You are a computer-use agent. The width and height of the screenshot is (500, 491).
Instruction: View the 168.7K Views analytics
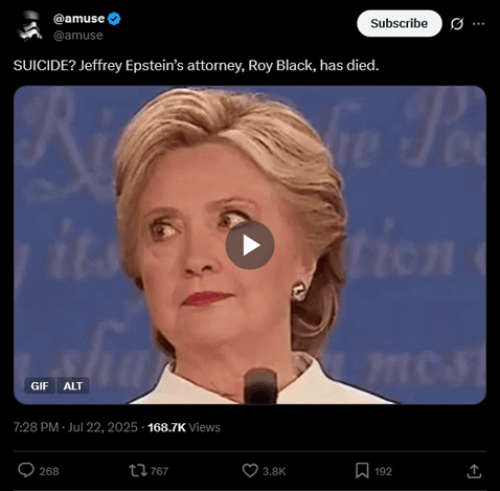pyautogui.click(x=184, y=427)
